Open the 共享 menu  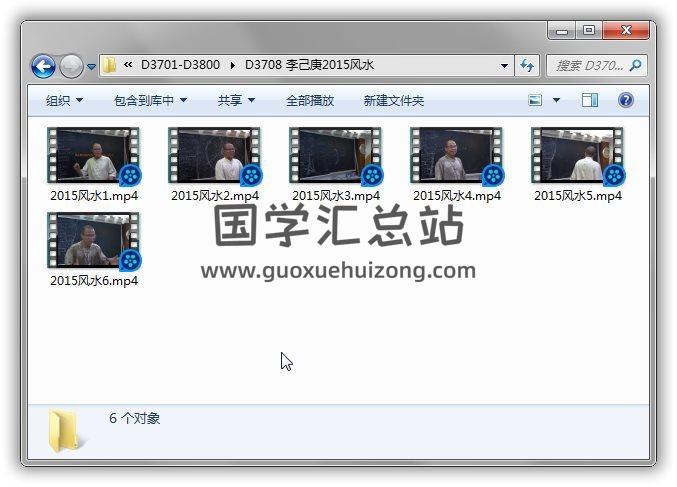click(236, 101)
